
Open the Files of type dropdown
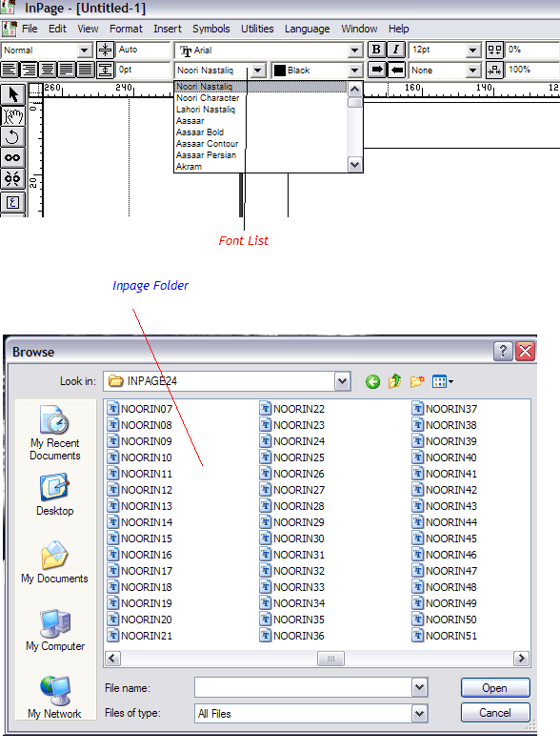click(x=419, y=714)
